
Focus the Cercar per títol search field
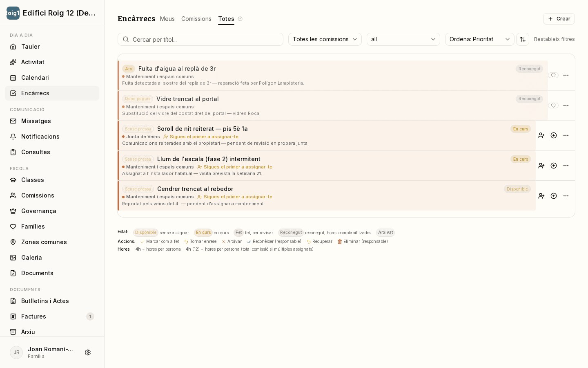click(200, 39)
